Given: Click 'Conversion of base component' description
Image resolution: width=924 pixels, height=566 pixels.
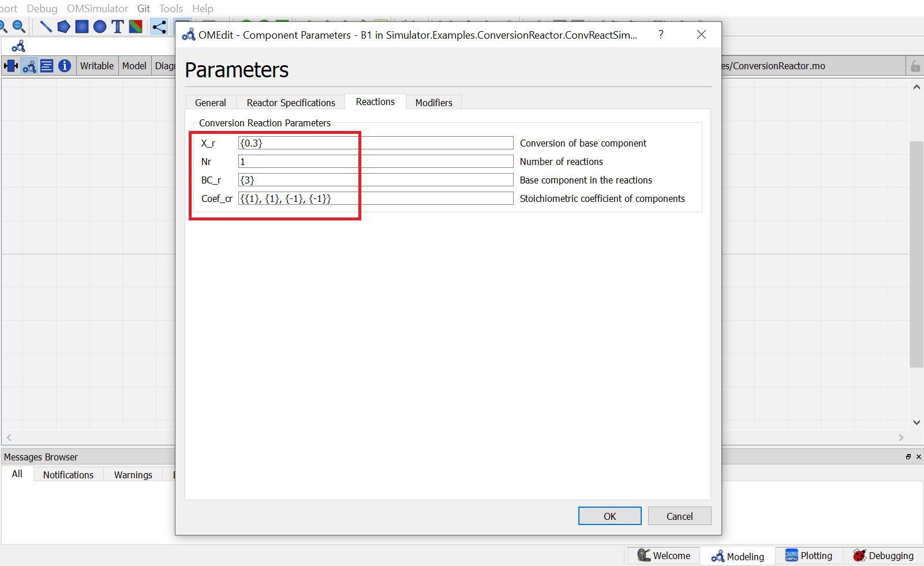Looking at the screenshot, I should point(583,143).
